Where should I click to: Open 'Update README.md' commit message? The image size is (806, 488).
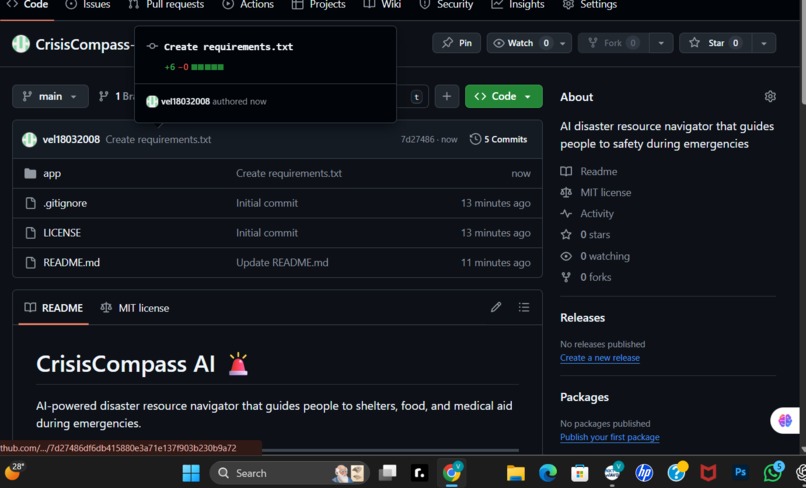(282, 263)
